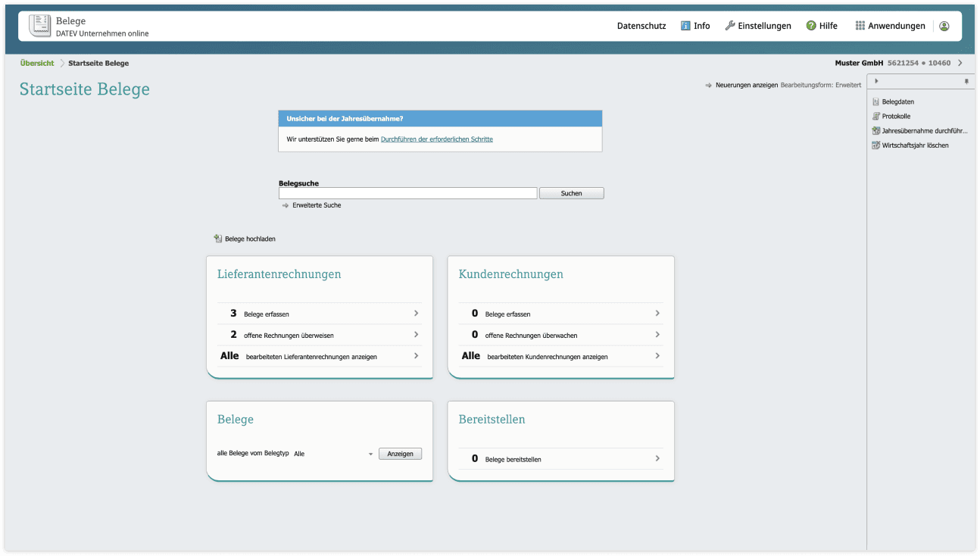Click the Wirtschaftsjahr löschen icon

click(874, 145)
